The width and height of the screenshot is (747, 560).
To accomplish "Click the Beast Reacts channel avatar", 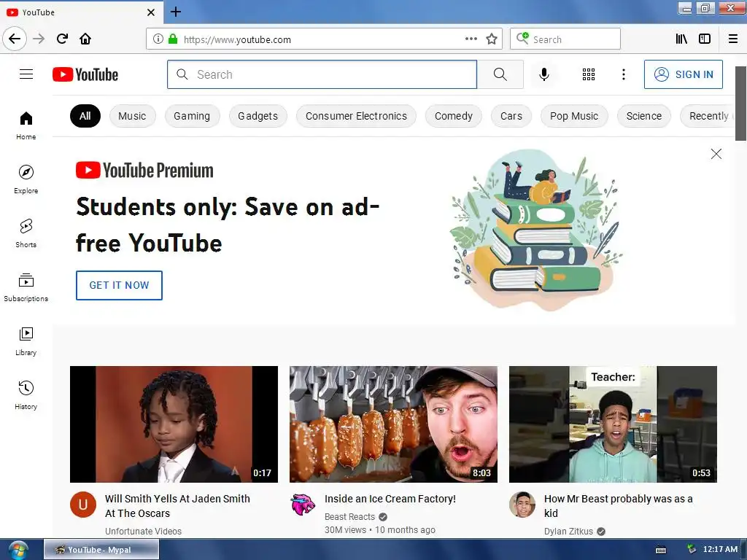I will [303, 505].
